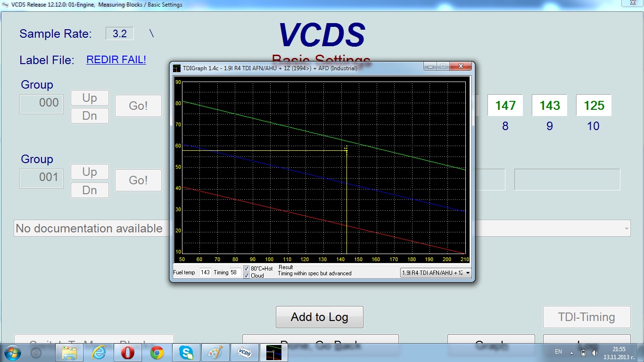Open Internet Explorer from taskbar
This screenshot has height=362, width=644.
click(99, 353)
